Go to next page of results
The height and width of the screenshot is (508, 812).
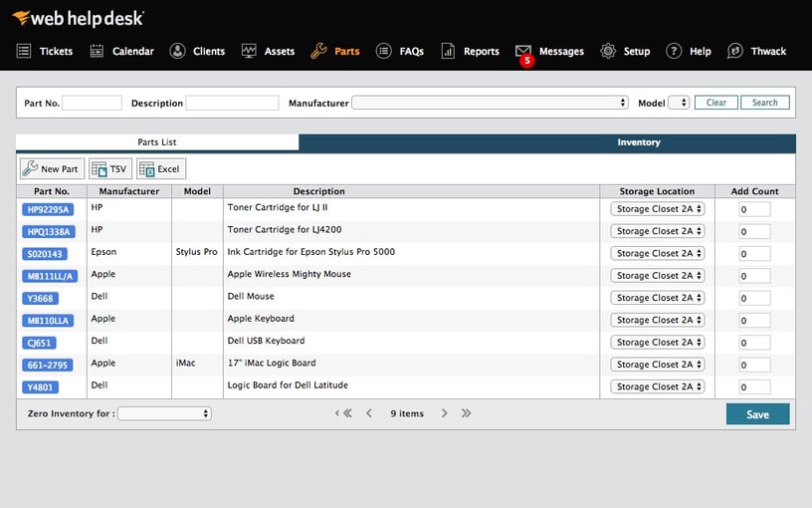pos(445,413)
